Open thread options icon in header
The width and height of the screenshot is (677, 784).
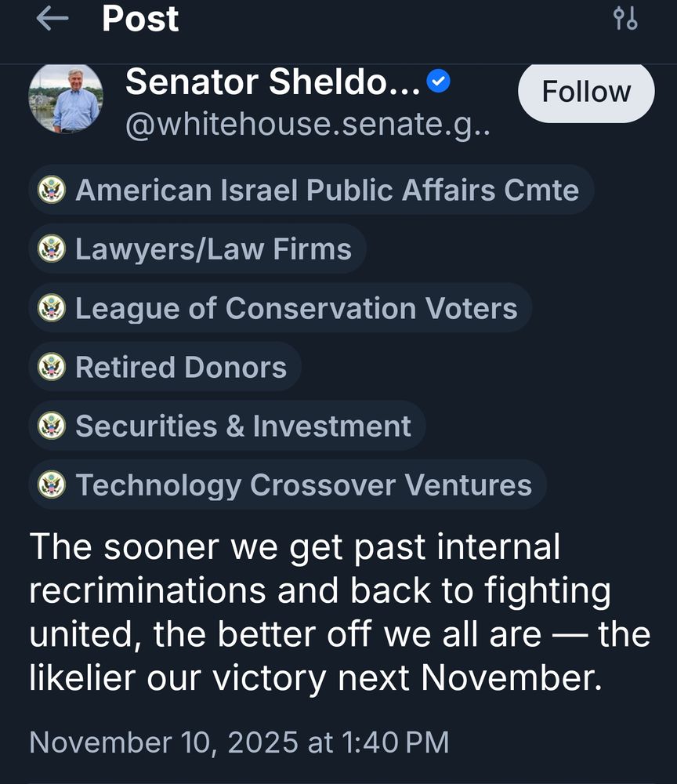coord(625,19)
